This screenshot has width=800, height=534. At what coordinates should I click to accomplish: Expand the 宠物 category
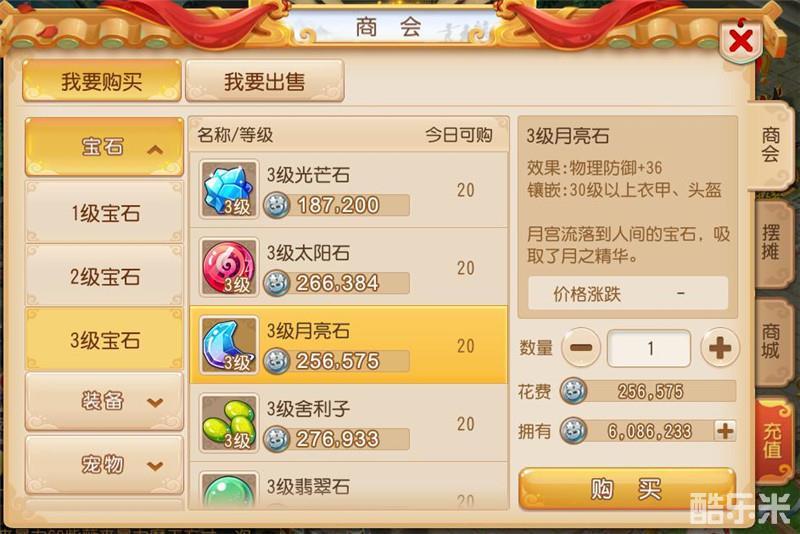click(x=105, y=465)
